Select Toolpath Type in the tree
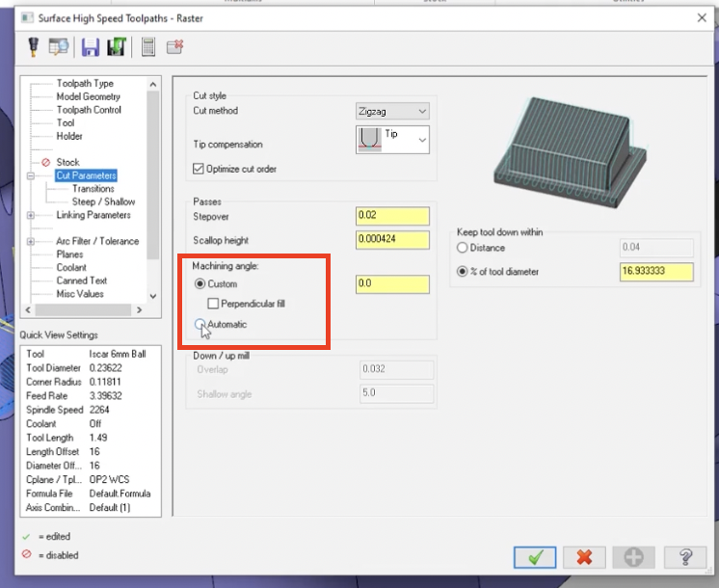This screenshot has width=719, height=588. [85, 84]
